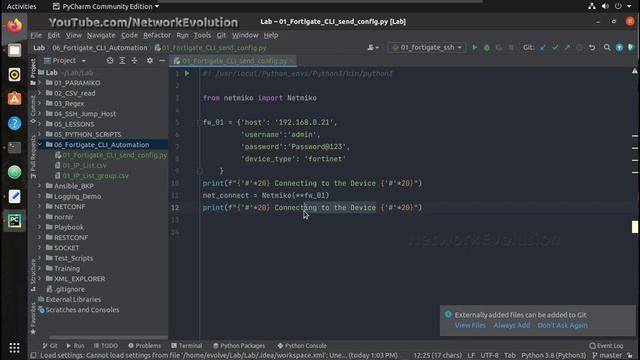Show Applications grid in the dock
640x360 pixels.
(14, 347)
